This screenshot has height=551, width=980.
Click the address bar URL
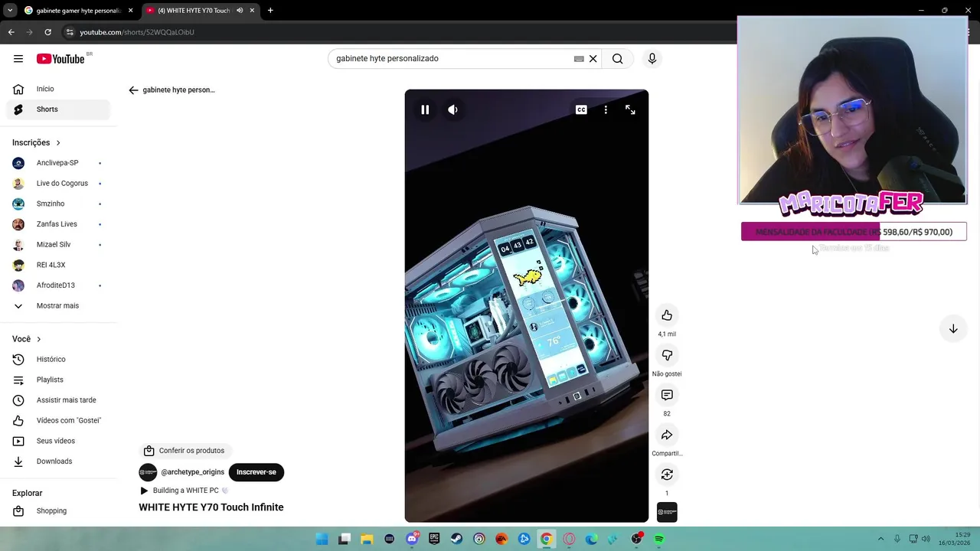click(137, 32)
